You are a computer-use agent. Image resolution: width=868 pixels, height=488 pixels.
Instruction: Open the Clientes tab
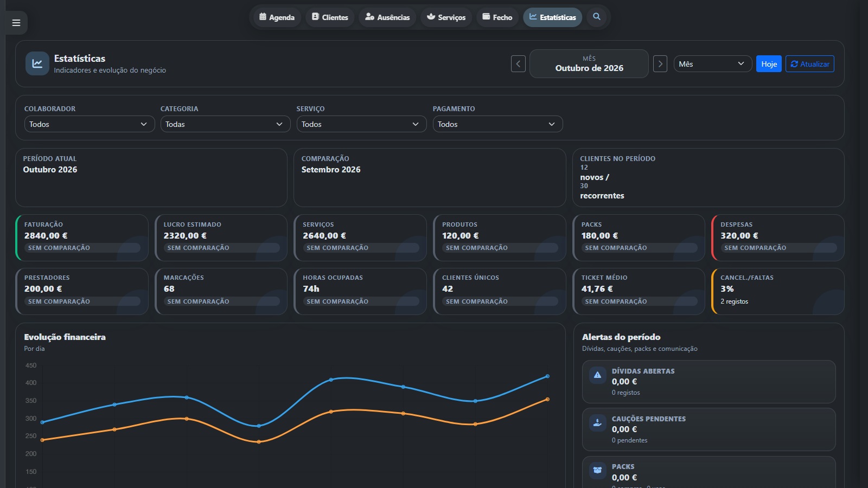point(330,17)
